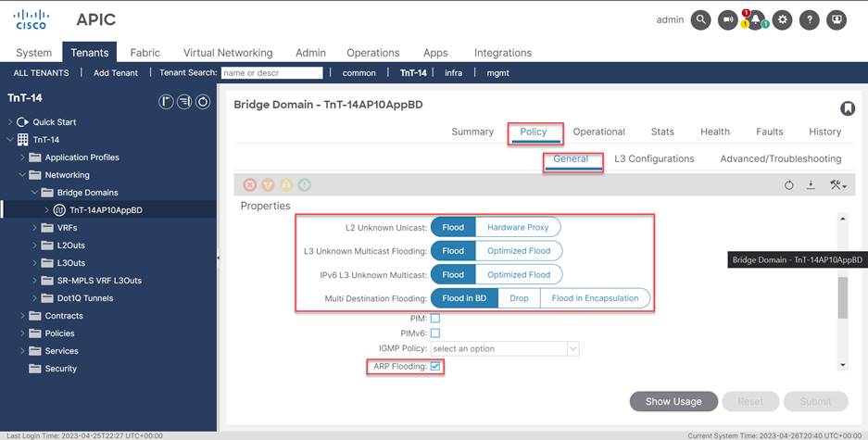The width and height of the screenshot is (868, 440).
Task: Click the critical faults red icon
Action: pos(250,185)
